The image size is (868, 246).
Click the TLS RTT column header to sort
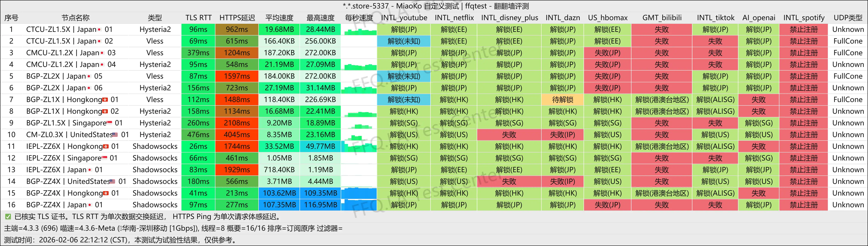[x=198, y=18]
